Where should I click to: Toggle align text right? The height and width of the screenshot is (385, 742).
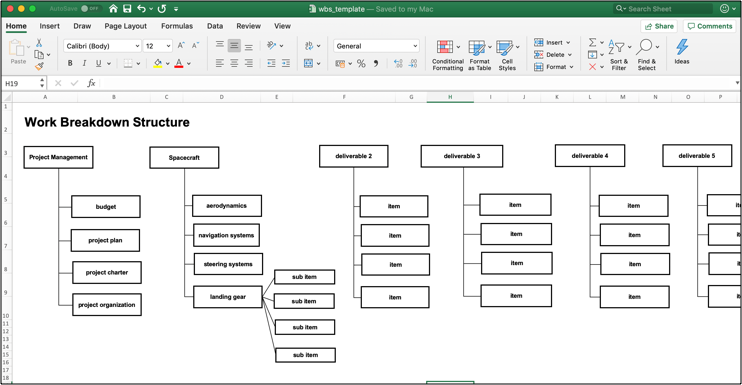point(249,63)
